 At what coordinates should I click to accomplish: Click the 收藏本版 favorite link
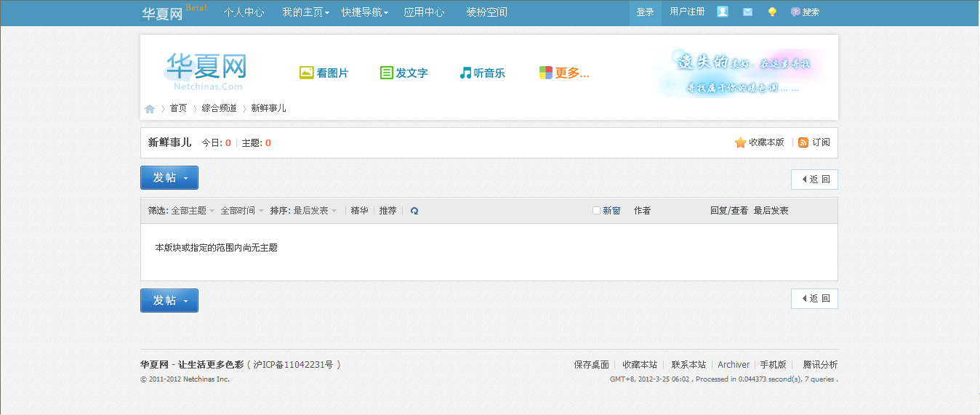point(760,142)
